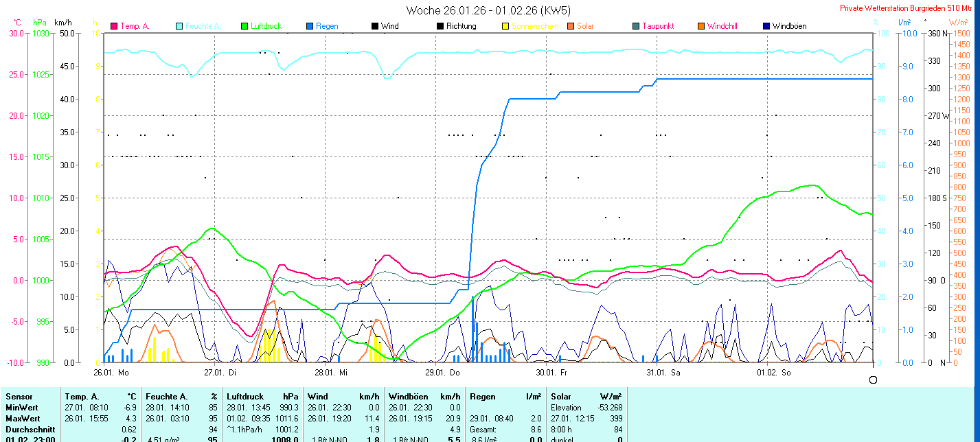Click the blue Regen legend square
Viewport: 980px width, 442px height.
tap(310, 26)
